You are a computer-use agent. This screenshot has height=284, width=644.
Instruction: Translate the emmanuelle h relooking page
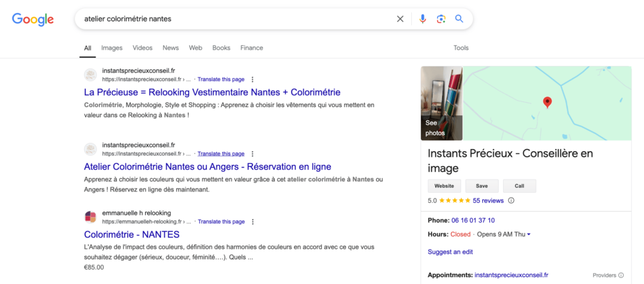point(221,222)
